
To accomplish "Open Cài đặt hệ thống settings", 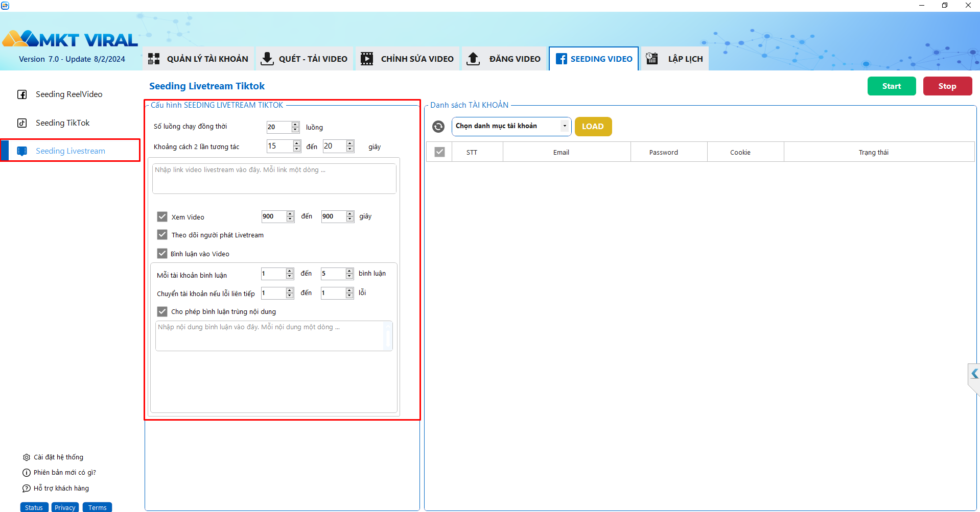I will point(58,457).
